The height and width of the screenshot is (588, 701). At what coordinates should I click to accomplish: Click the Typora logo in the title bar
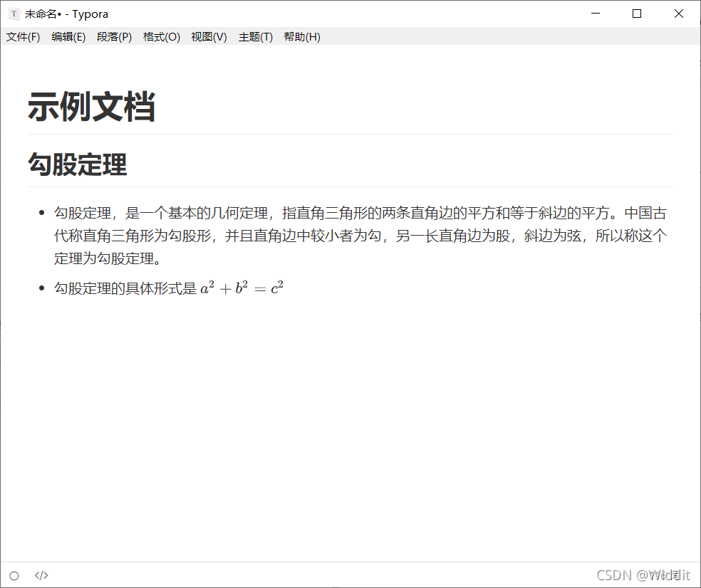pyautogui.click(x=14, y=14)
